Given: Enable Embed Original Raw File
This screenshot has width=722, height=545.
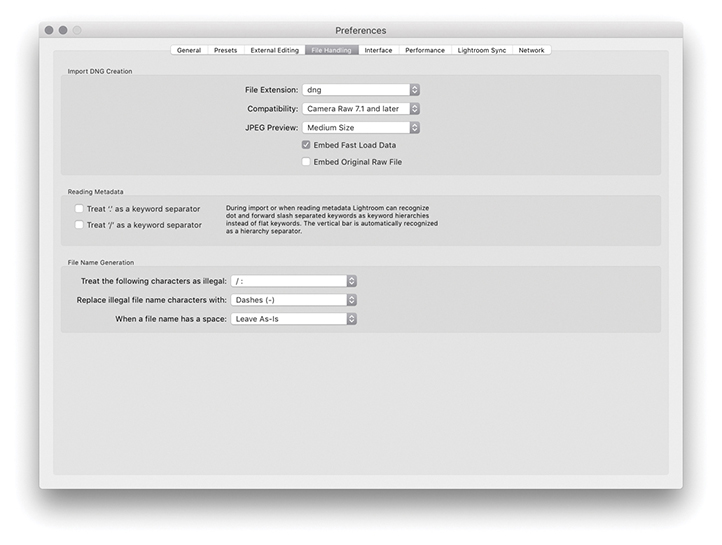Looking at the screenshot, I should (x=306, y=162).
